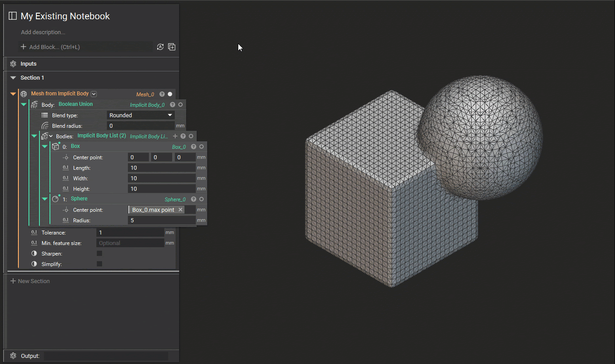Image resolution: width=615 pixels, height=364 pixels.
Task: Click the globe icon of Mesh from Implicit Body
Action: (x=24, y=94)
